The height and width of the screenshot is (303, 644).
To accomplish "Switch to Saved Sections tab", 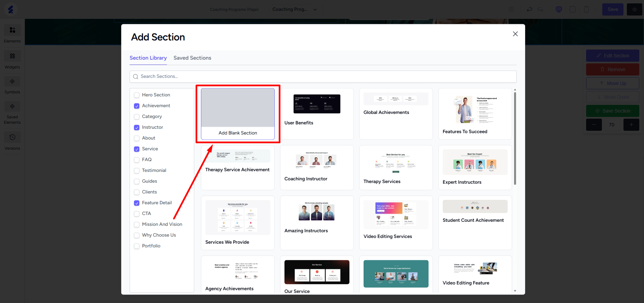I will point(192,58).
